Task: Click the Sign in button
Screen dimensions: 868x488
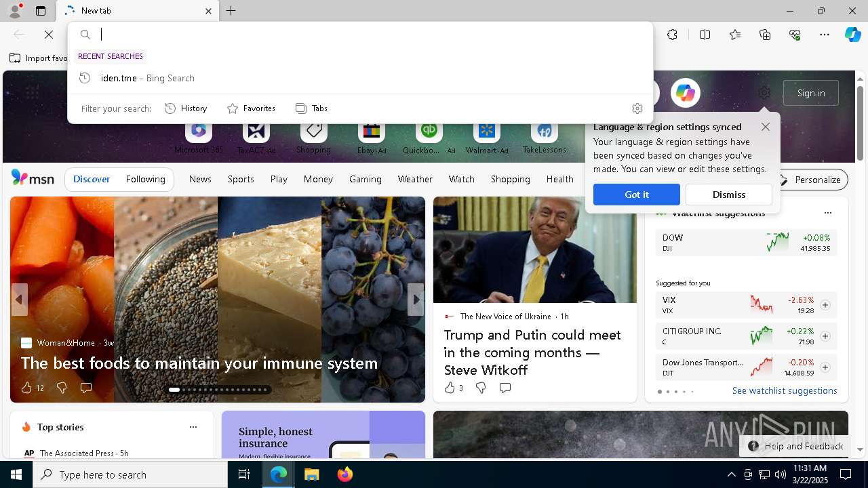Action: tap(811, 93)
